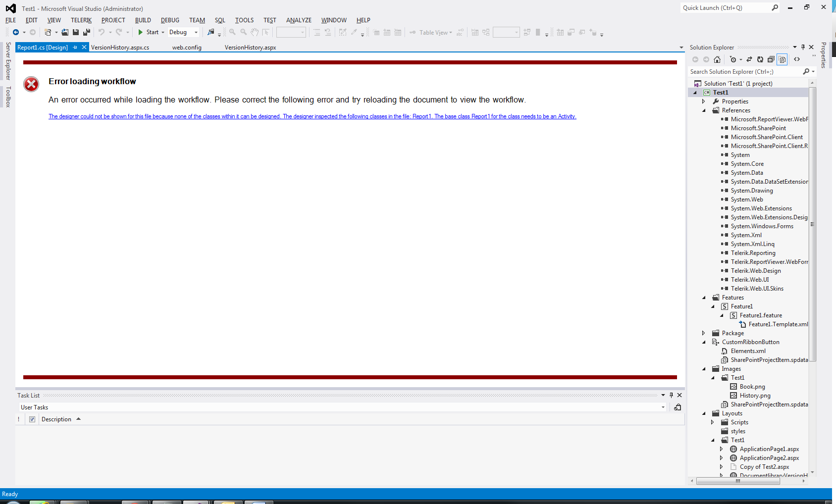Click the Solution Explorer vertical scrollbar thumb

[812, 224]
